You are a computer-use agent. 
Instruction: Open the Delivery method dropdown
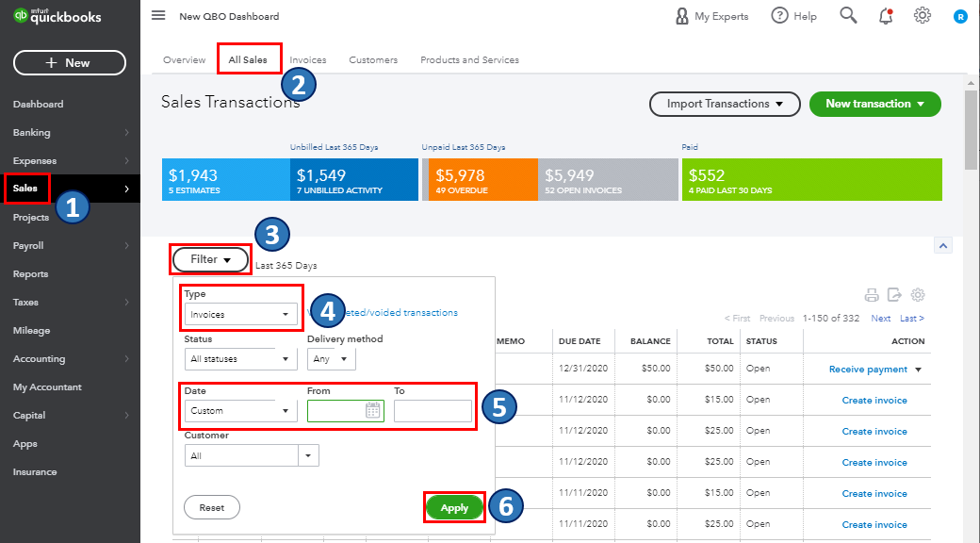pyautogui.click(x=332, y=359)
